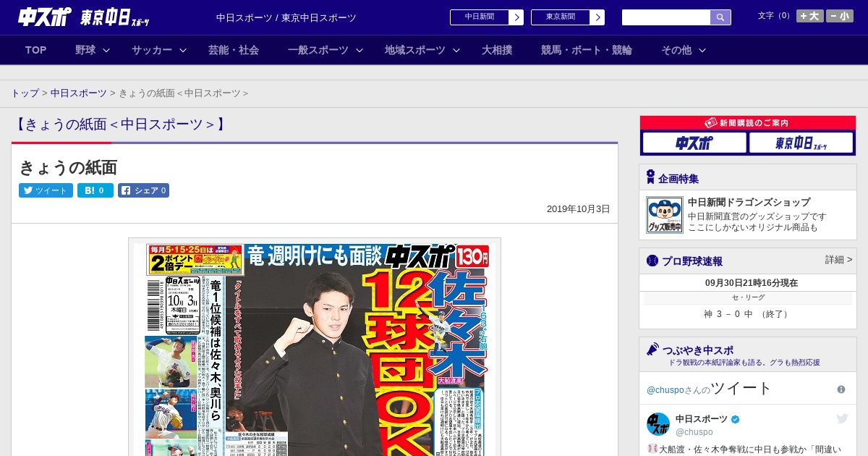
Task: Expand the 地域スポーツ dropdown chevron
Action: tap(456, 50)
